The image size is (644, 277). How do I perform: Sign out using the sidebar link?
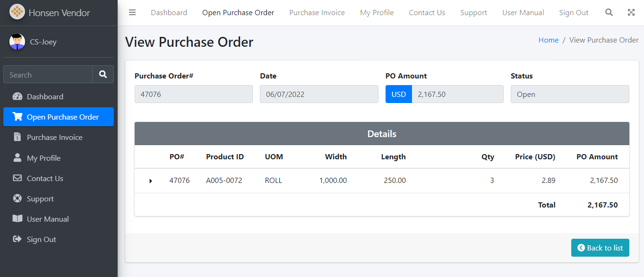[41, 240]
